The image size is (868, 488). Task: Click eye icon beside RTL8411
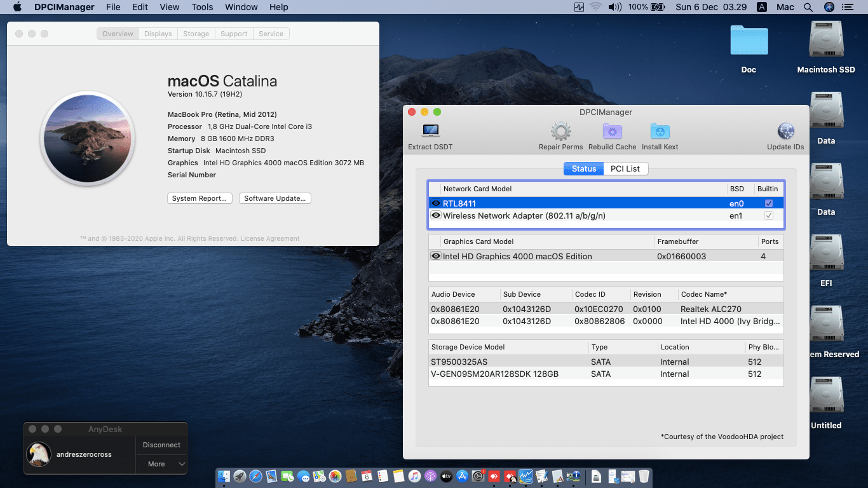[x=436, y=203]
